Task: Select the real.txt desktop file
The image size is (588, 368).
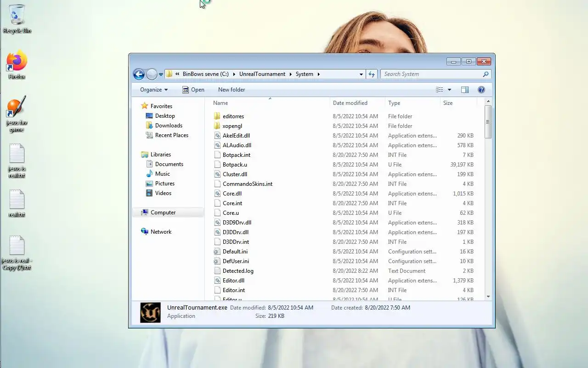Action: point(17,203)
